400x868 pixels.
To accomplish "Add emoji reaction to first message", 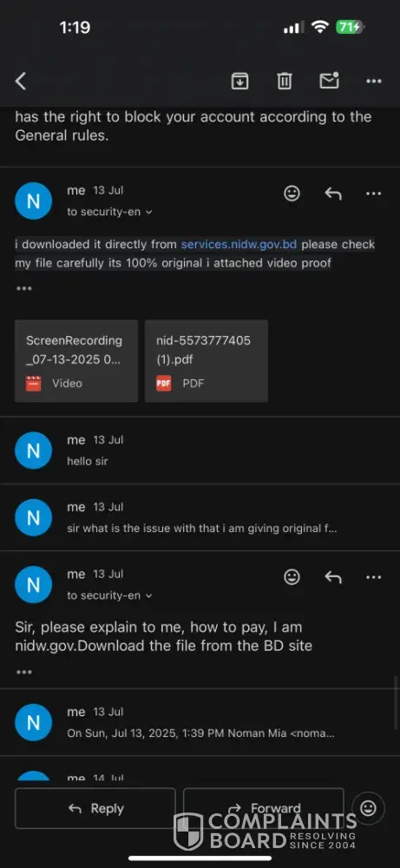I will point(292,194).
